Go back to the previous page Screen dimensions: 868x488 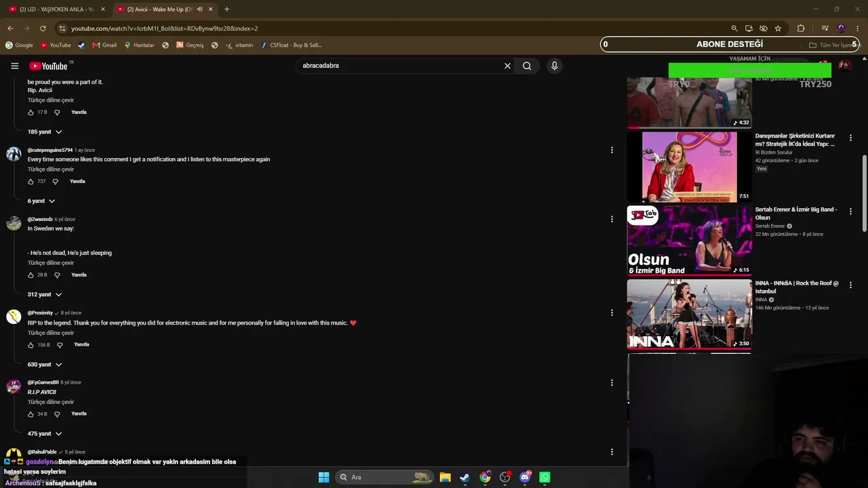[x=10, y=28]
